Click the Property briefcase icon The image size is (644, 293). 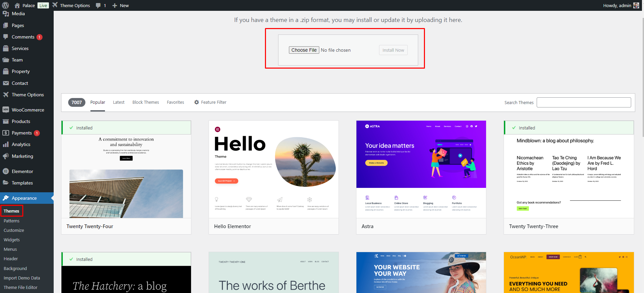(6, 71)
